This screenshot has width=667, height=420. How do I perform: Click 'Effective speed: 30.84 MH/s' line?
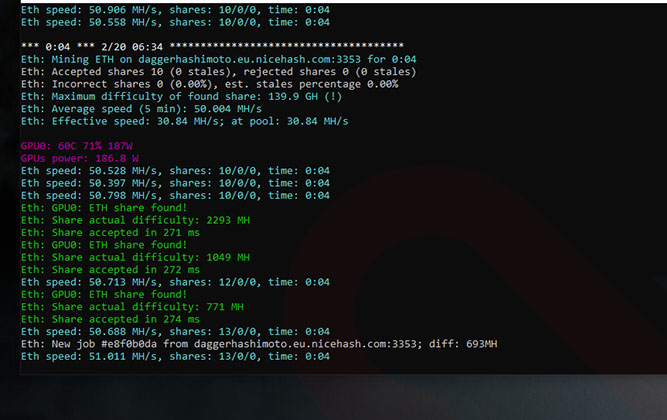coord(185,121)
